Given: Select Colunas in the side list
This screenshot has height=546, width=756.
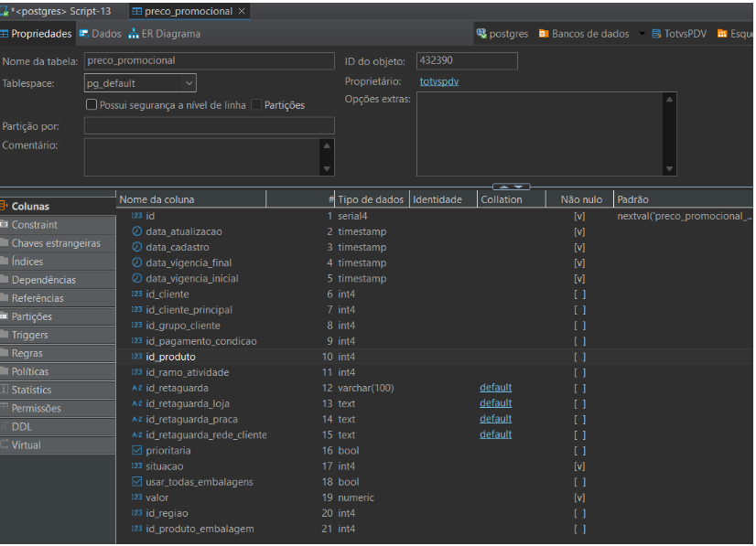Looking at the screenshot, I should [58, 207].
